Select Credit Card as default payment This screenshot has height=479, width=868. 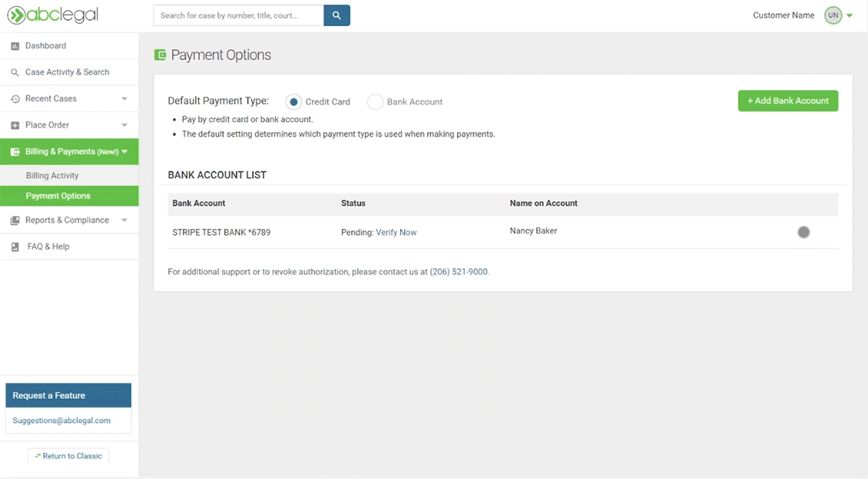pos(293,102)
